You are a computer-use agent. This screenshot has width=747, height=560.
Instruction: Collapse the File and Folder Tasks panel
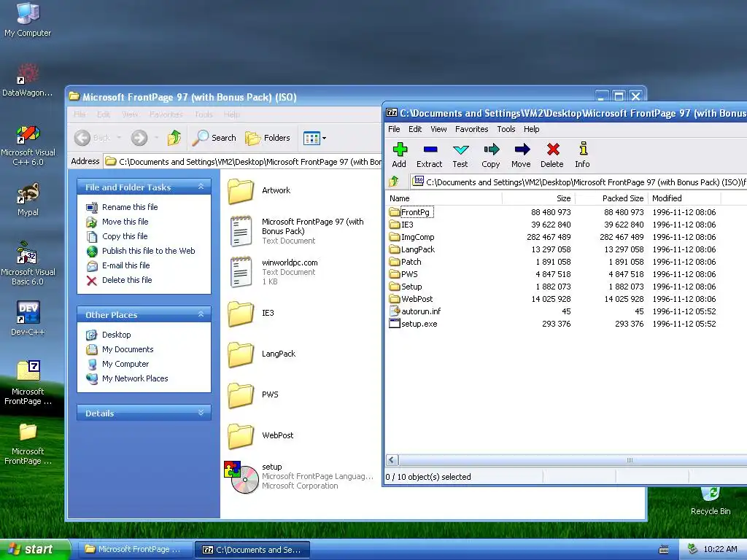[x=201, y=187]
